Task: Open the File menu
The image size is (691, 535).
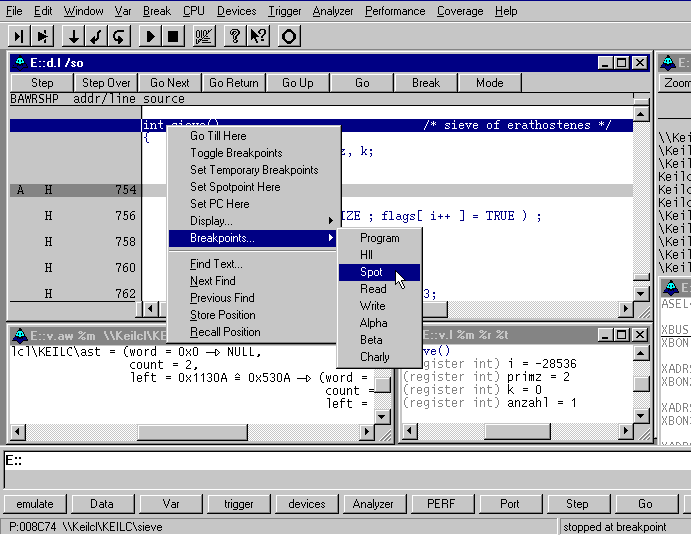Action: click(x=14, y=11)
